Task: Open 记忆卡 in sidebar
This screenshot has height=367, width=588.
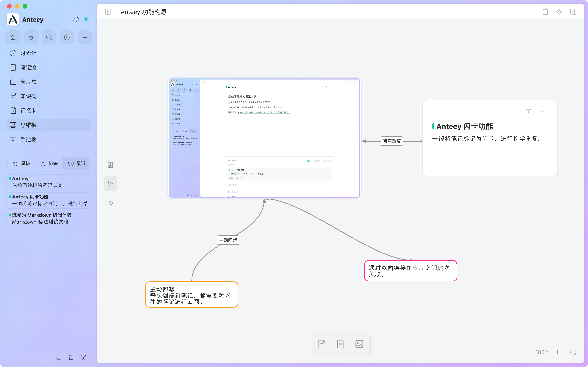Action: (x=49, y=111)
